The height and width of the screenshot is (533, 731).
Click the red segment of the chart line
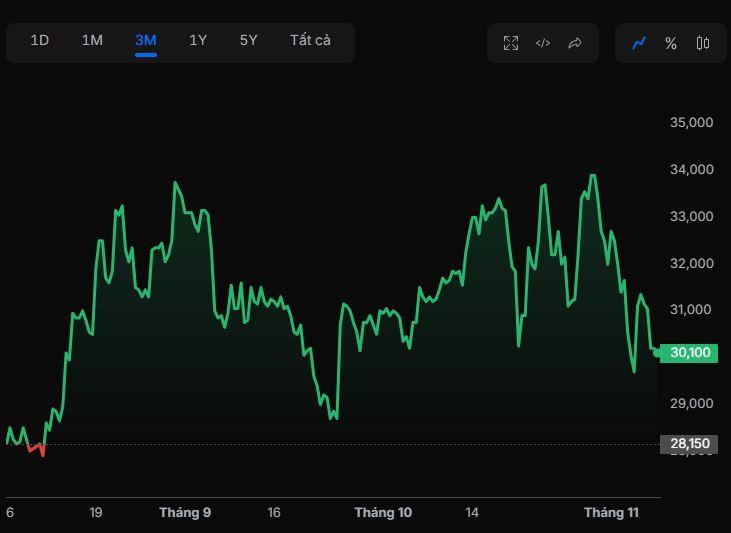click(36, 449)
